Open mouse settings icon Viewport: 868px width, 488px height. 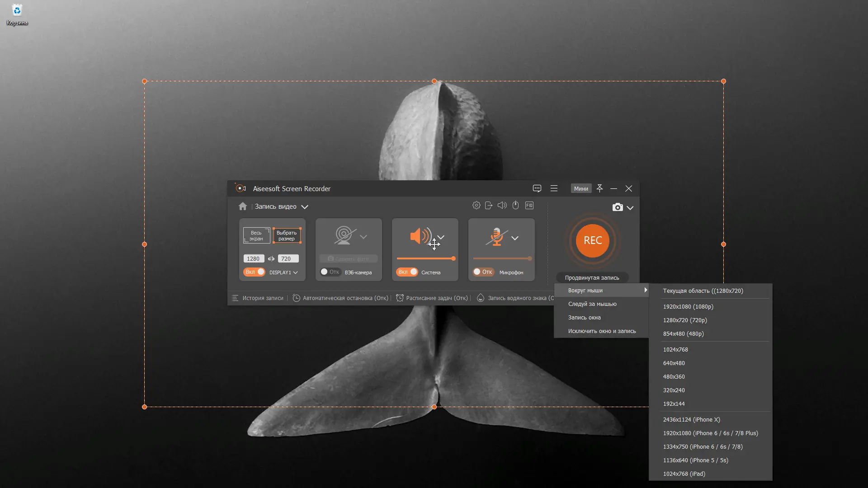point(515,206)
